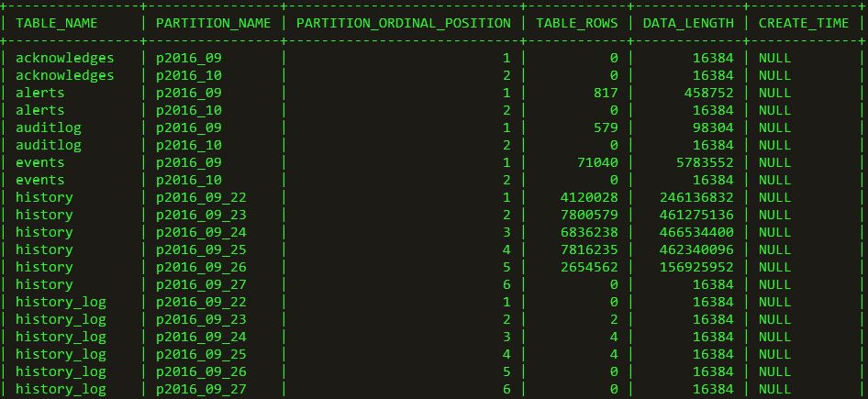Screen dimensions: 868x399
Task: Click partition p2016_10 of the alerts table
Action: 189,110
